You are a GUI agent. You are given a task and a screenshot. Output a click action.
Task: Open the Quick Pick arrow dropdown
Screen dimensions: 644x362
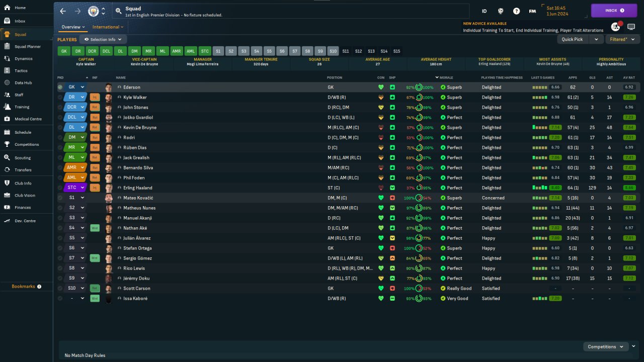(x=596, y=39)
